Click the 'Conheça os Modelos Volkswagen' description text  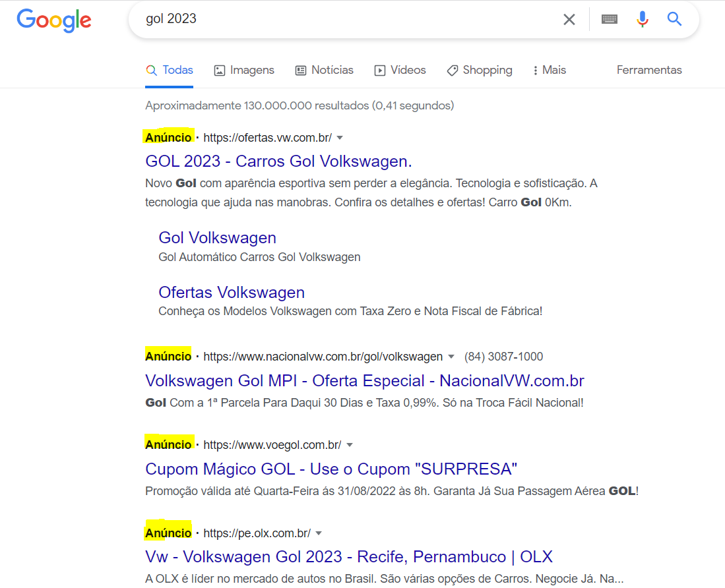(x=350, y=311)
